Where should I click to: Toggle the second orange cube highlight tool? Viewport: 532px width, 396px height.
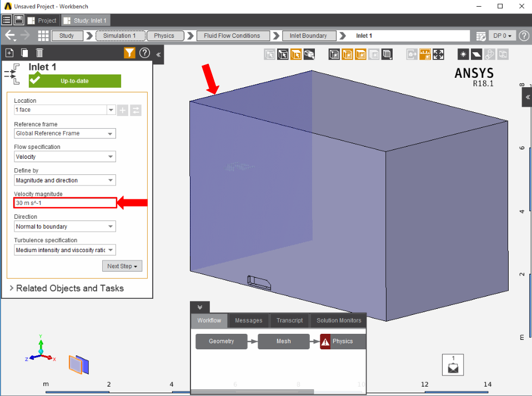point(360,54)
